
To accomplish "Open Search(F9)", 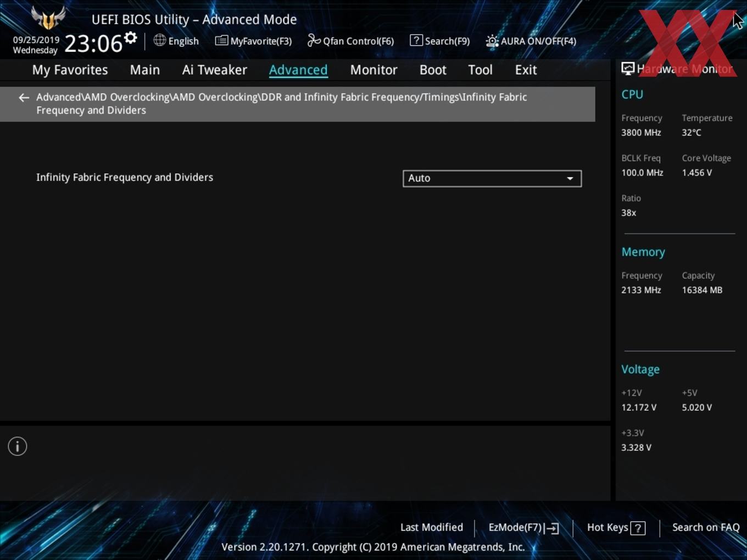I will (440, 41).
